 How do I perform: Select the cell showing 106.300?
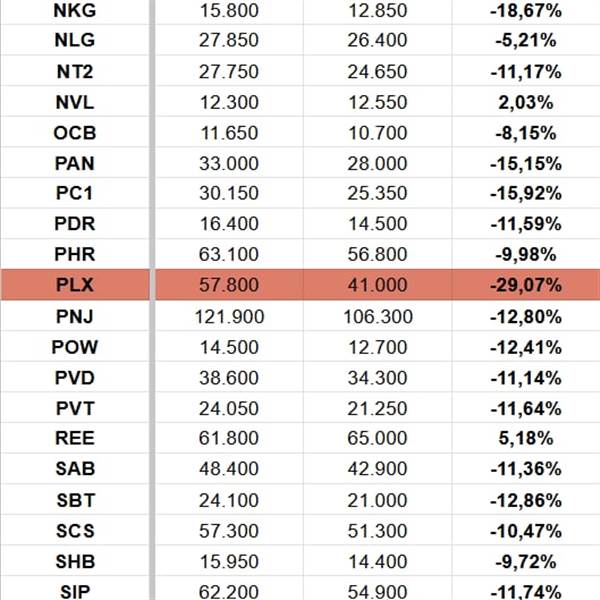click(377, 316)
